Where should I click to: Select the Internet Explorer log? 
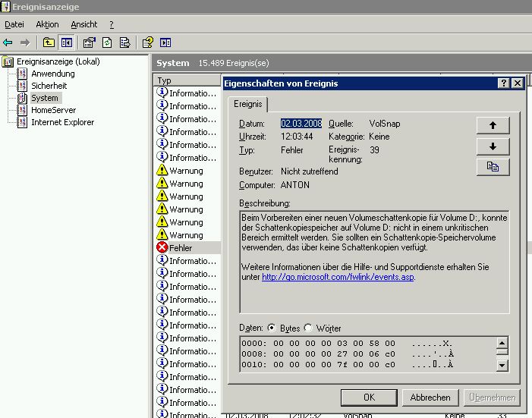tap(63, 122)
